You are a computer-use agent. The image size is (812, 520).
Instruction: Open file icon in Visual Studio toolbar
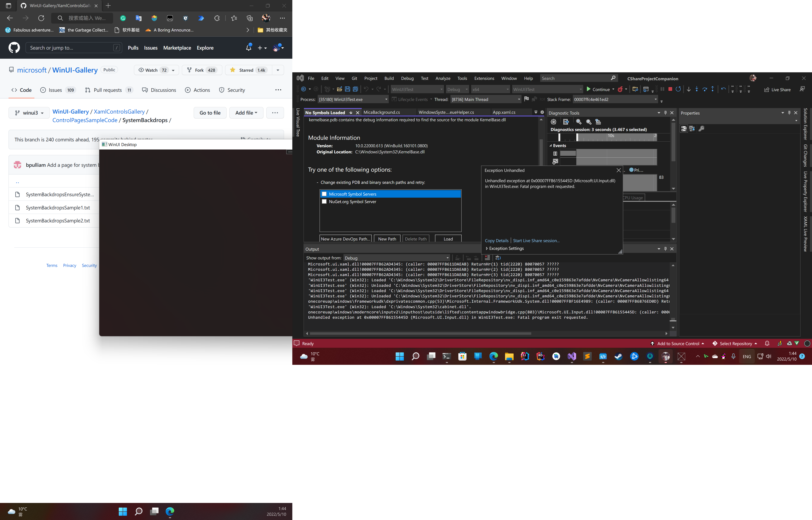coord(339,89)
